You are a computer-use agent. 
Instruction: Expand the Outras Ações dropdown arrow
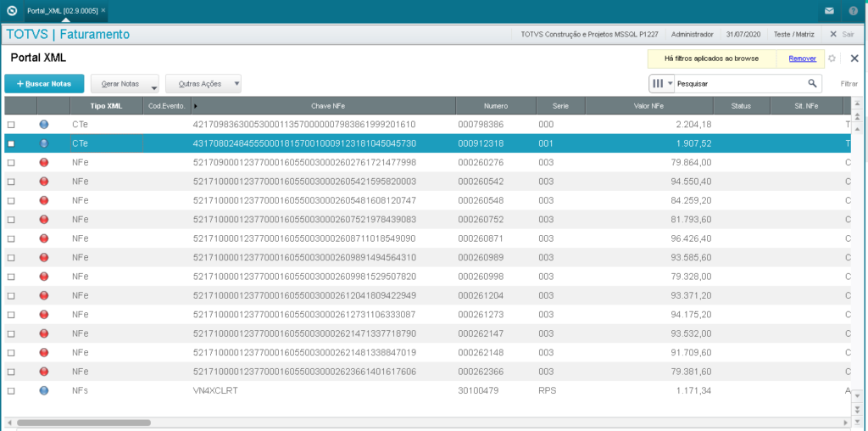[236, 84]
